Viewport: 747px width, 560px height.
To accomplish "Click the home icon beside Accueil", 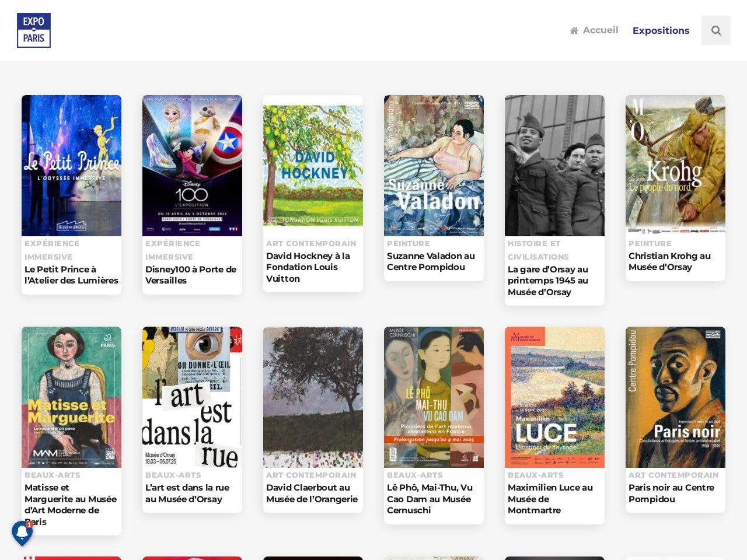I will (x=574, y=30).
